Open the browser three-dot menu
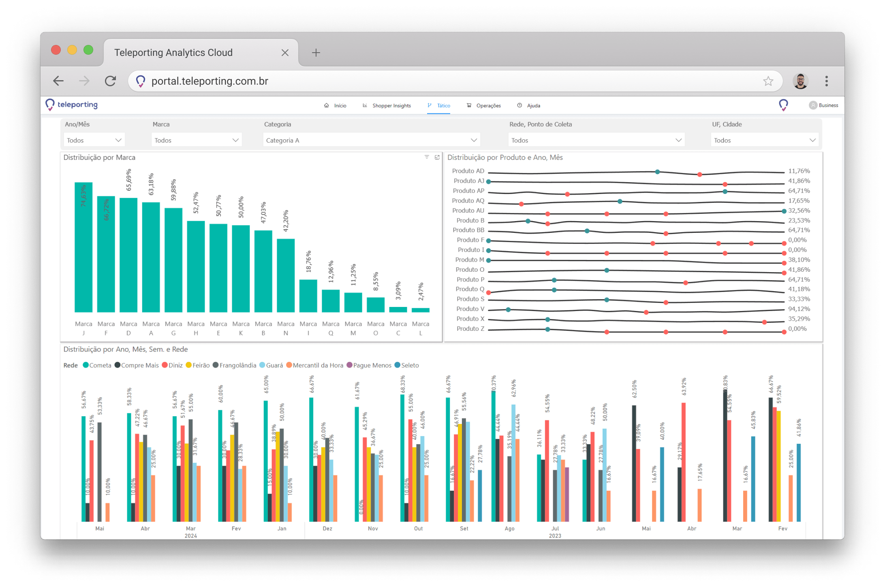 (826, 81)
